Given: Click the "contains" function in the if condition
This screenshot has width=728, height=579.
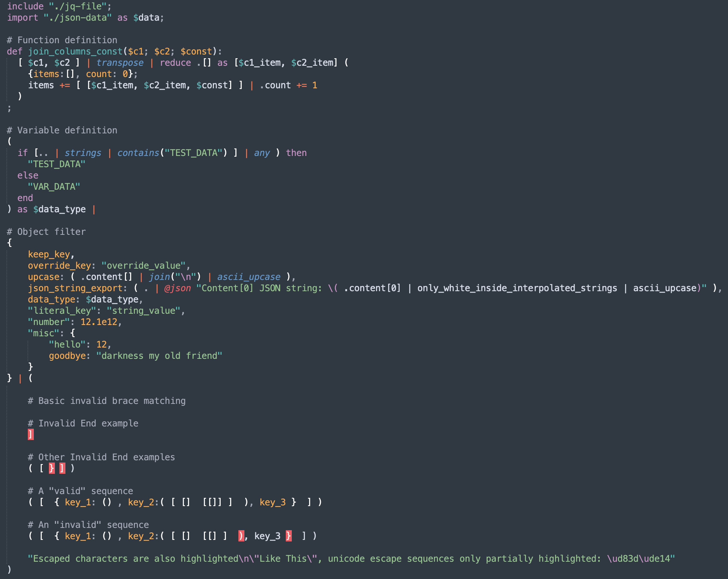Looking at the screenshot, I should (x=138, y=153).
